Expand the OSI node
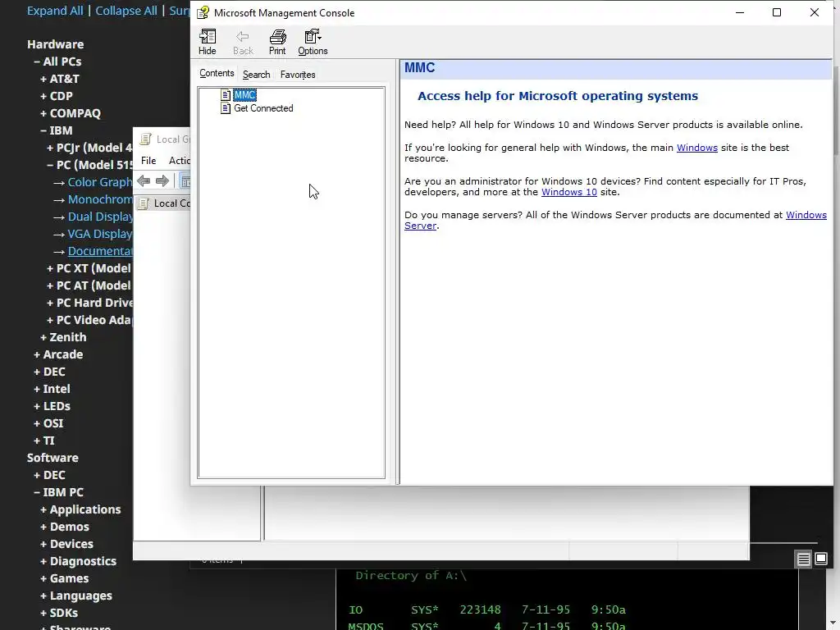Screen dimensions: 840x630 coord(48,423)
